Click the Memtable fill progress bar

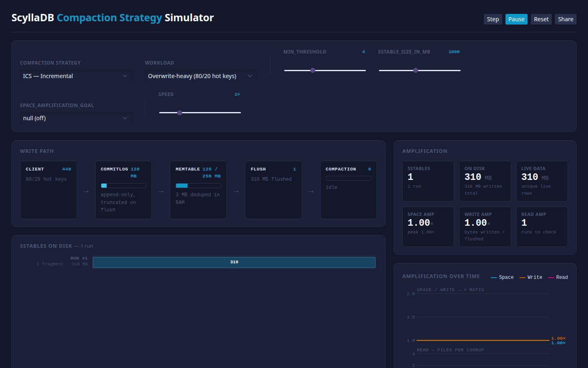pyautogui.click(x=198, y=186)
